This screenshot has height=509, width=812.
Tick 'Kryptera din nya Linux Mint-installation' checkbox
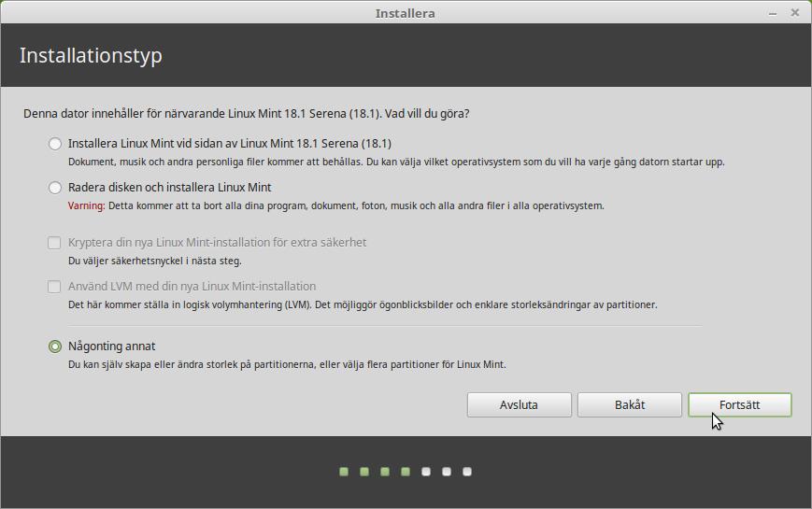click(54, 243)
